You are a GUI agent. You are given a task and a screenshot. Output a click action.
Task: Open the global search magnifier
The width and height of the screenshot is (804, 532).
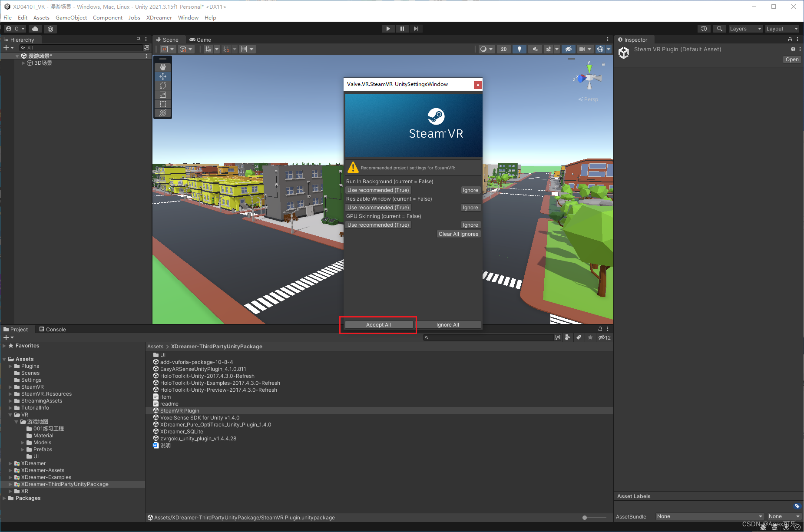(x=720, y=29)
